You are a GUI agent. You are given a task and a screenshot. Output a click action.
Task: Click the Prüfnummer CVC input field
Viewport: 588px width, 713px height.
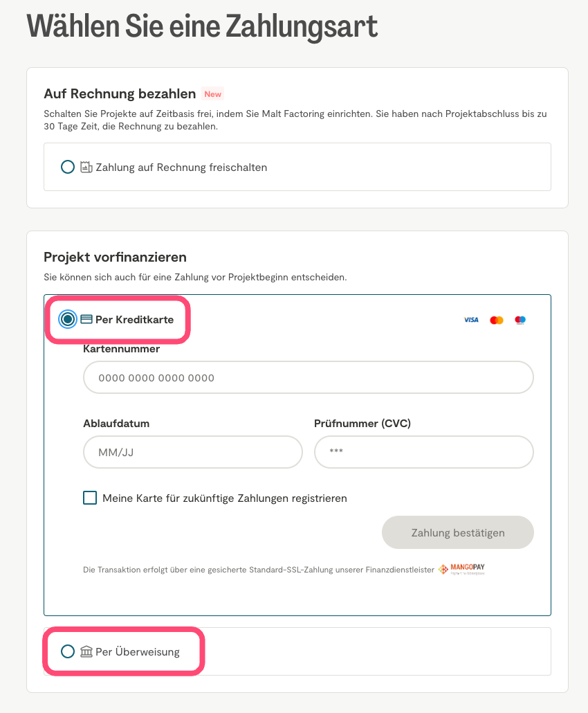click(x=423, y=453)
